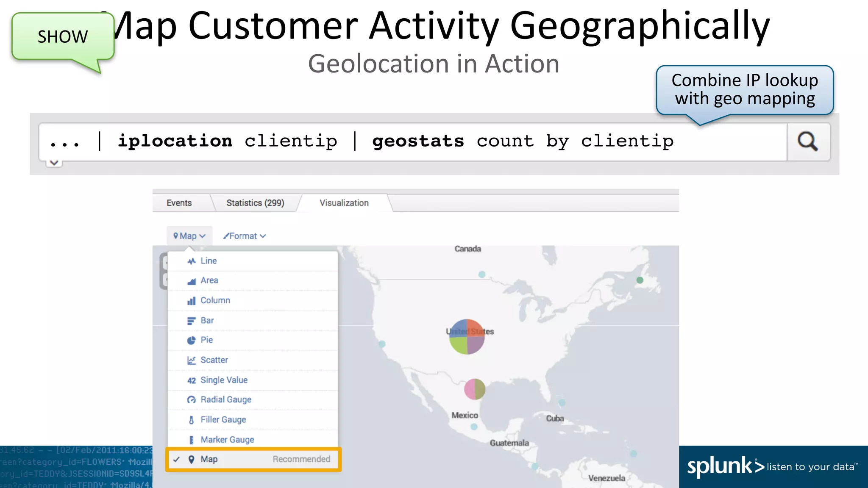Choose Single Value visualization
Screen dimensions: 868x488
[x=253, y=380]
